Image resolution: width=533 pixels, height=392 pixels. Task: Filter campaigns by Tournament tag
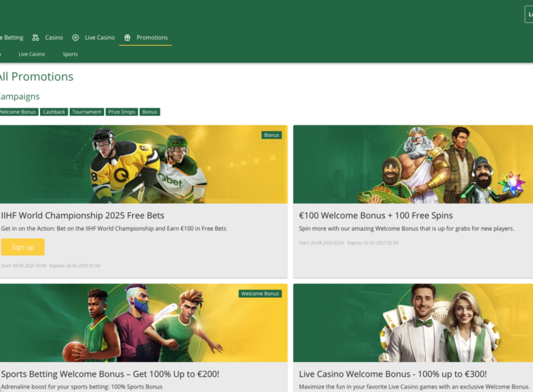coord(86,112)
